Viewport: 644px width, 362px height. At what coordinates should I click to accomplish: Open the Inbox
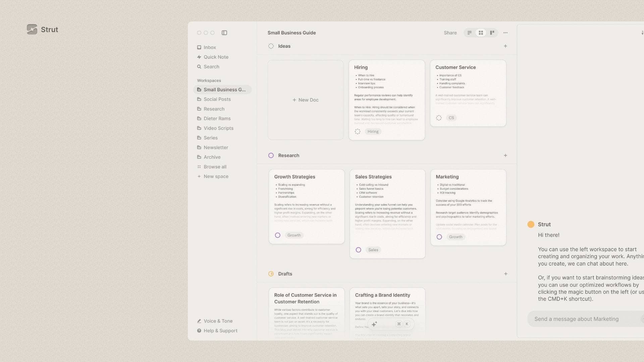click(x=209, y=47)
